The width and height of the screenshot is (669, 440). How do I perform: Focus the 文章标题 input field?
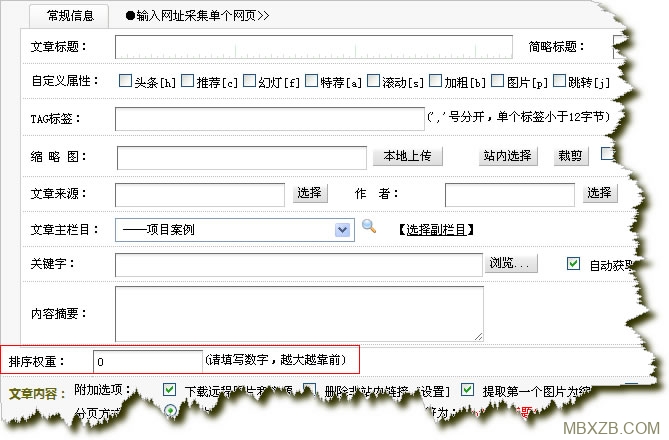click(x=314, y=47)
